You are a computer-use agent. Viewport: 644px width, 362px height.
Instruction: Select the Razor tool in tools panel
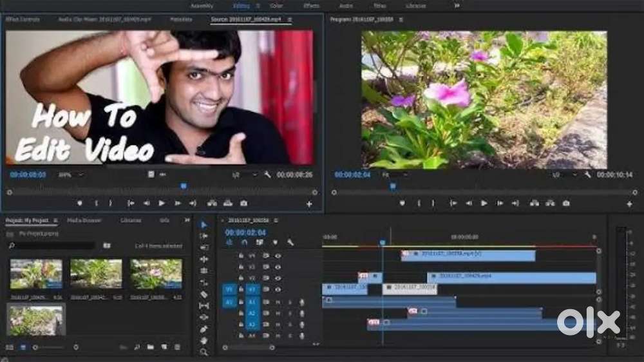point(204,294)
